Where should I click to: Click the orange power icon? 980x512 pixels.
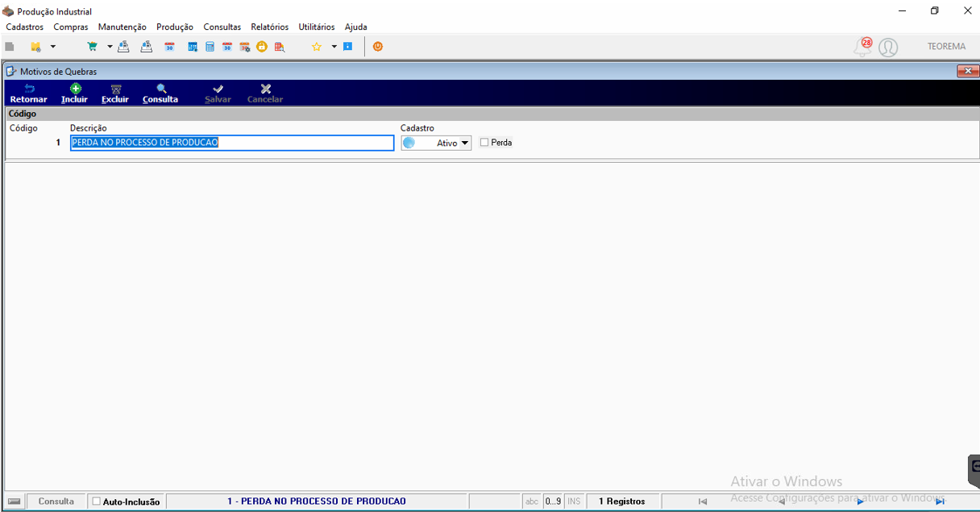coord(378,47)
